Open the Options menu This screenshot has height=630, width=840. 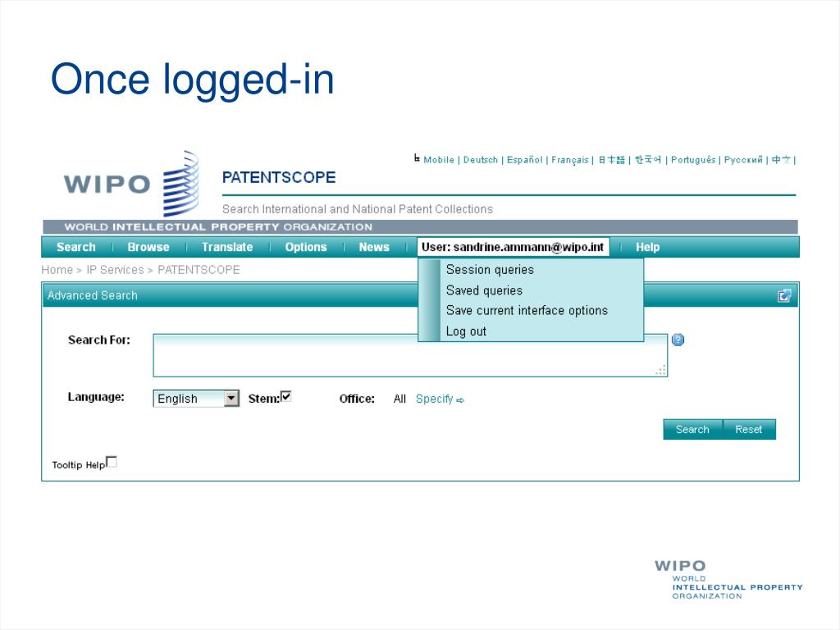(306, 247)
